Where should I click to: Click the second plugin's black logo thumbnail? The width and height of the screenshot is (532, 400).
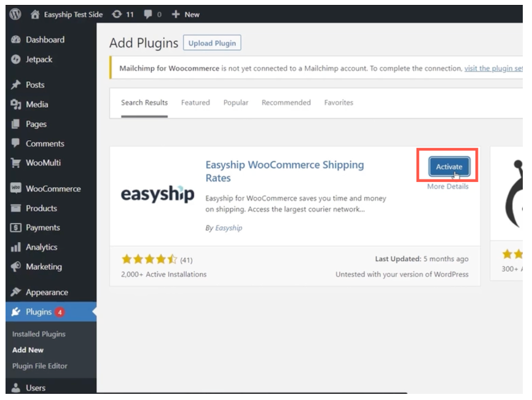(x=514, y=194)
